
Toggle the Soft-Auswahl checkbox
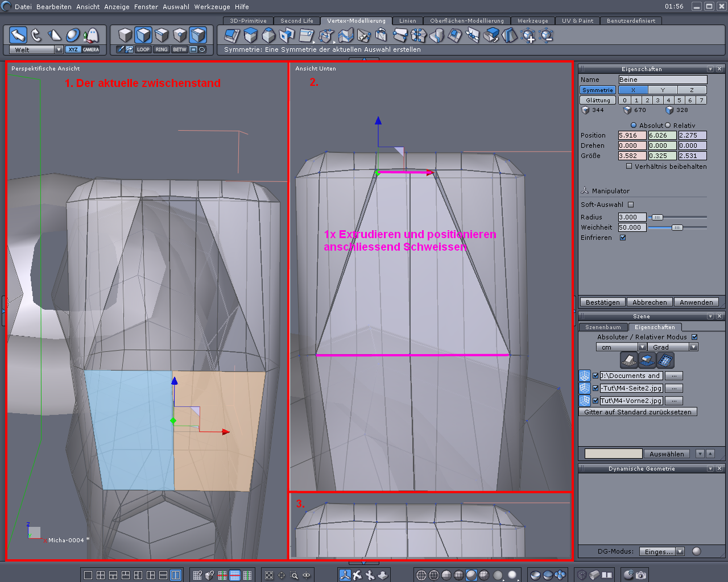631,205
